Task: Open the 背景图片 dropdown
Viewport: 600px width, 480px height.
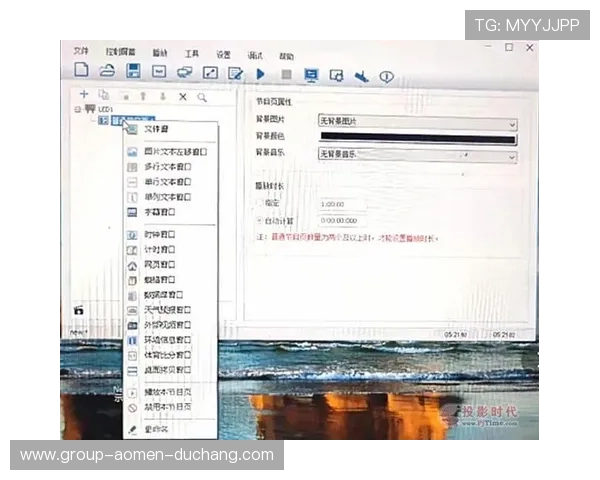Action: point(416,121)
